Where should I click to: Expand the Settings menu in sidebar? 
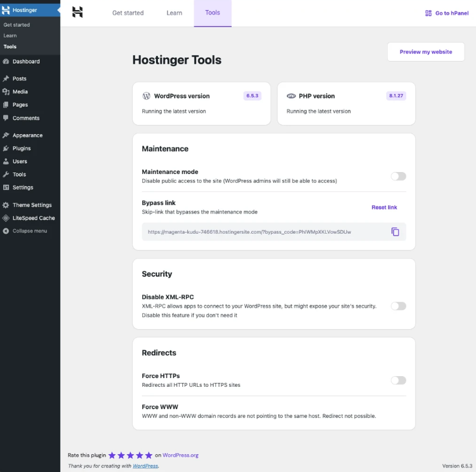[x=23, y=187]
